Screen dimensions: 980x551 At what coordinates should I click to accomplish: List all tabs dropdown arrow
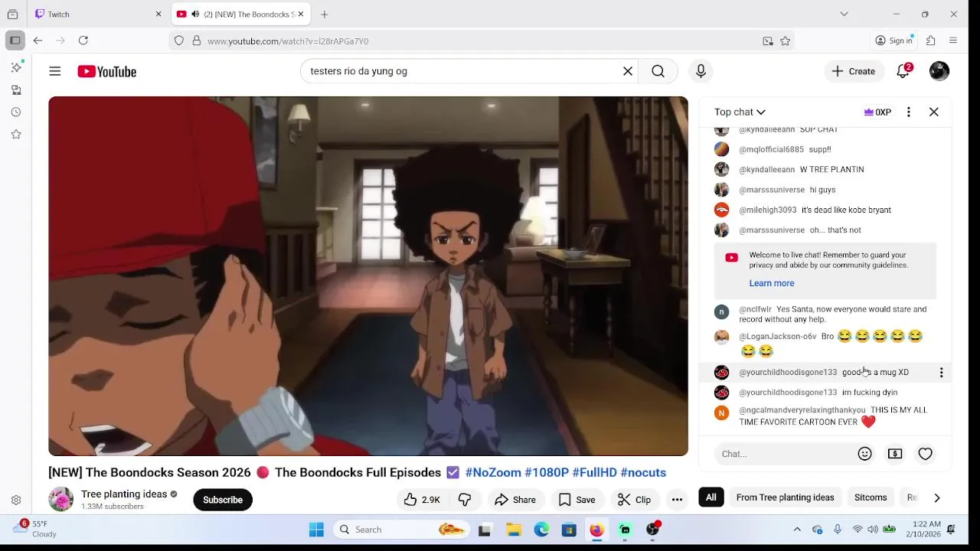[844, 14]
